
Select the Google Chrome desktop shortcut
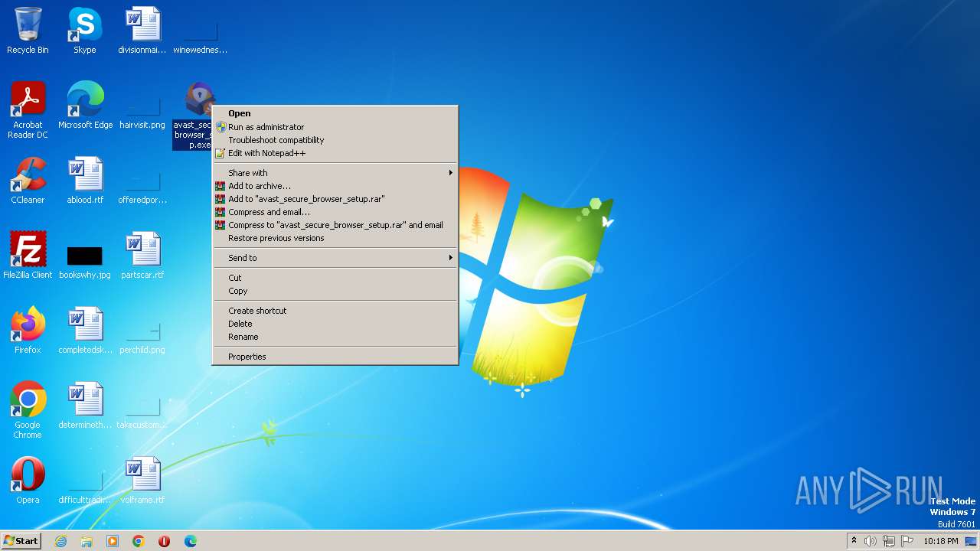28,410
